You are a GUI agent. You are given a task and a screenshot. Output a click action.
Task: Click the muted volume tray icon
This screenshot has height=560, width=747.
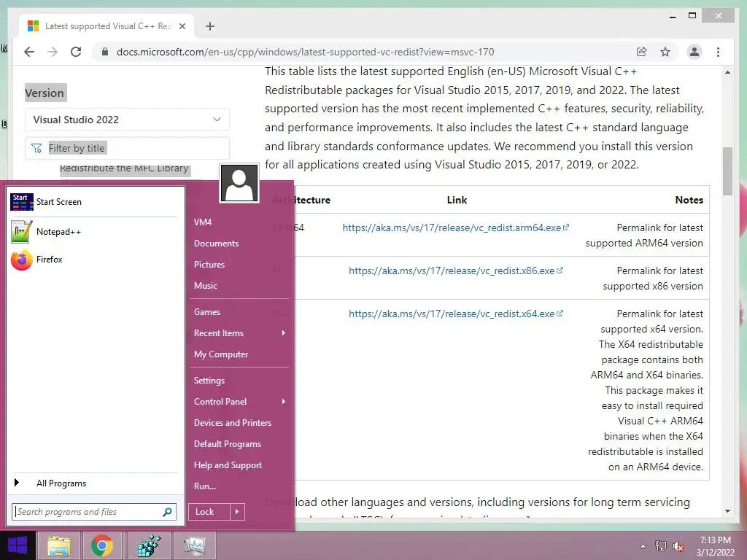coord(678,546)
